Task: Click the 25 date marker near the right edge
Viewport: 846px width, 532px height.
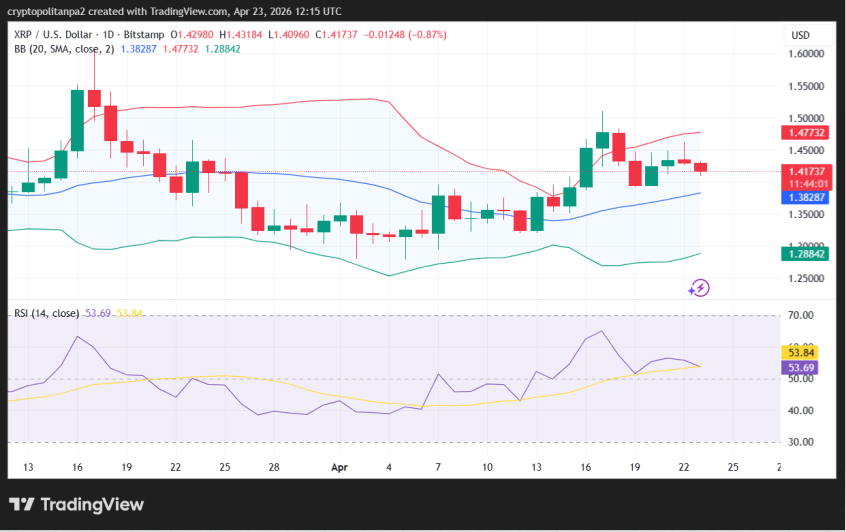Action: 732,467
